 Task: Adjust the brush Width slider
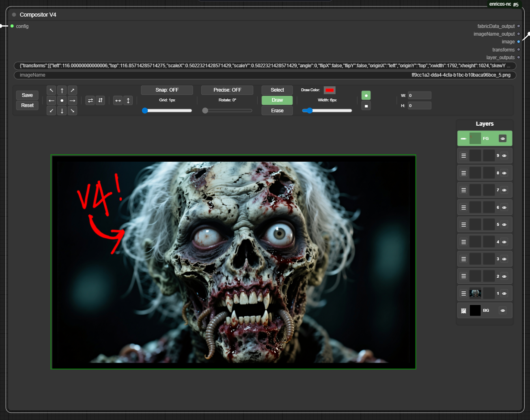point(327,110)
